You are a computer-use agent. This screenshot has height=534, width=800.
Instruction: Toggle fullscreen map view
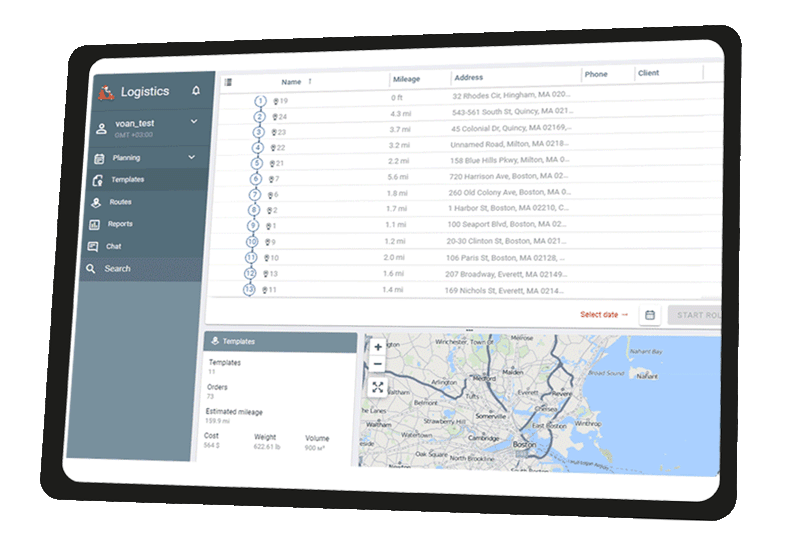[377, 387]
